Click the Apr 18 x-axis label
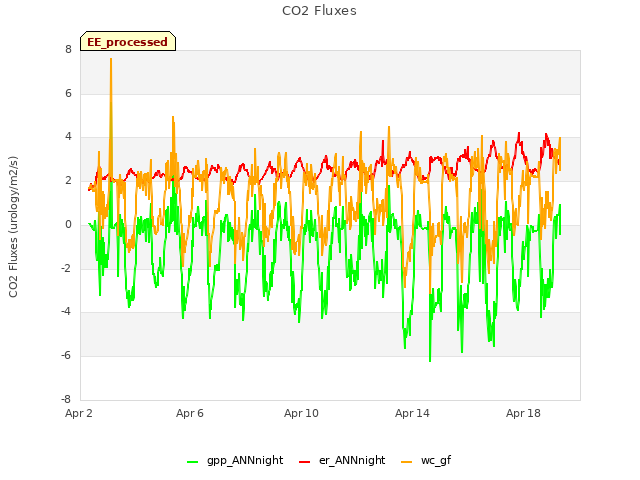The height and width of the screenshot is (480, 640). [523, 413]
